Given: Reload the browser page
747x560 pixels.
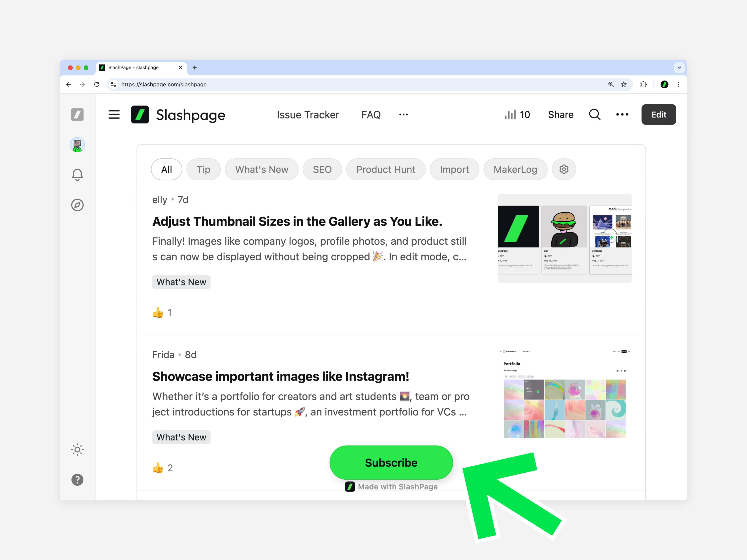Looking at the screenshot, I should click(97, 84).
